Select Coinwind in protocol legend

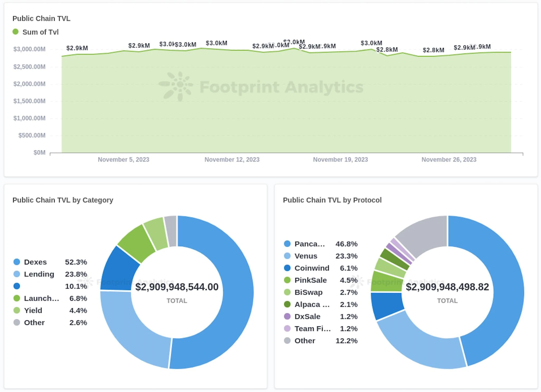click(312, 268)
